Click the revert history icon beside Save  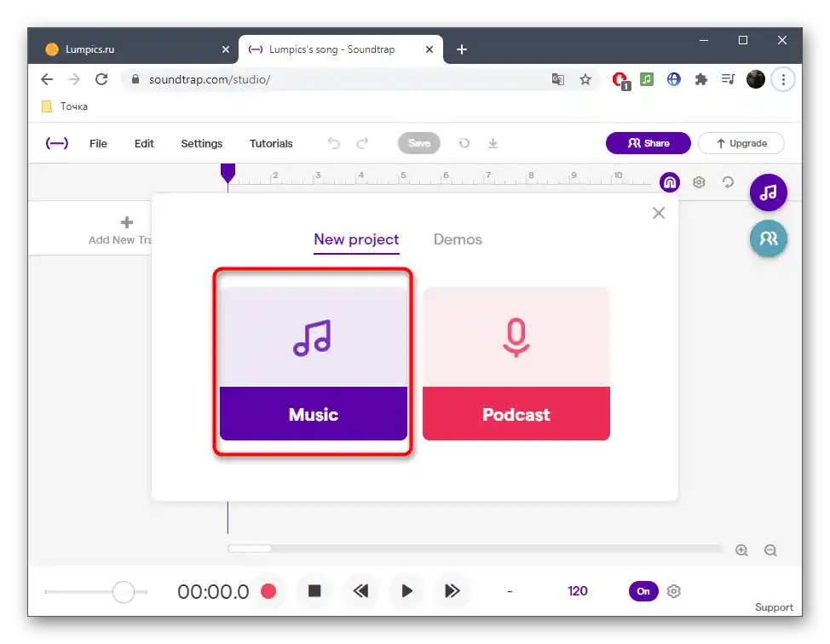464,143
